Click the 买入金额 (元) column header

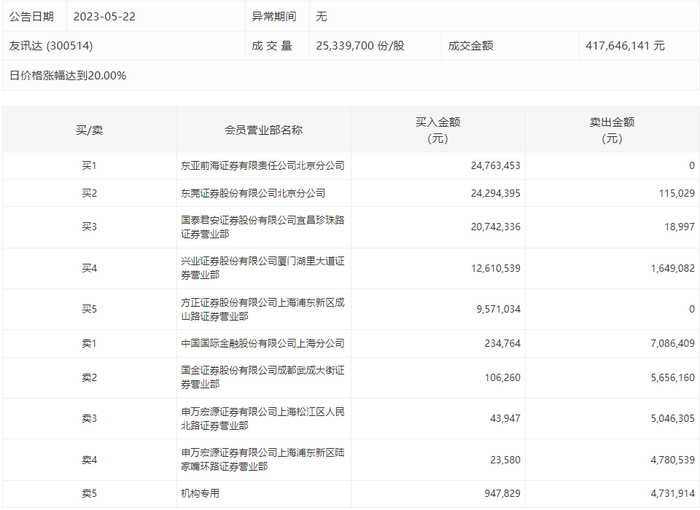(x=438, y=130)
